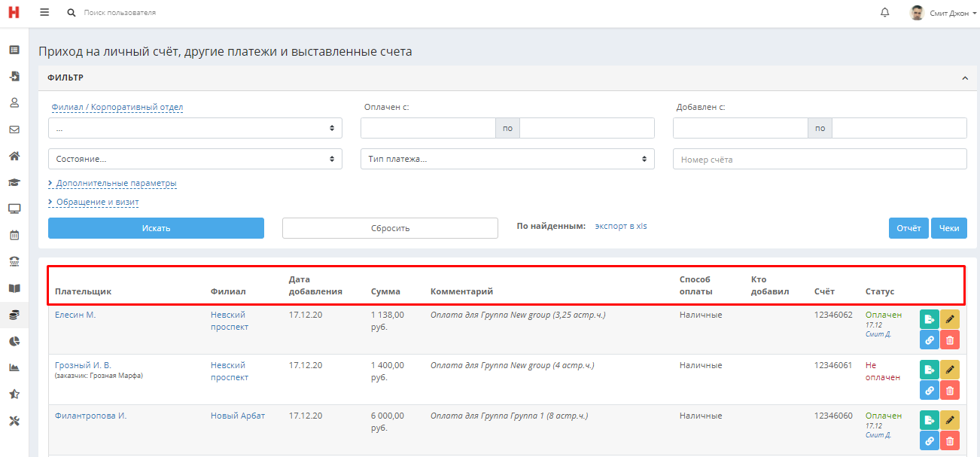Open sidebar pie chart icon
Screen dimensions: 980x457
point(14,341)
